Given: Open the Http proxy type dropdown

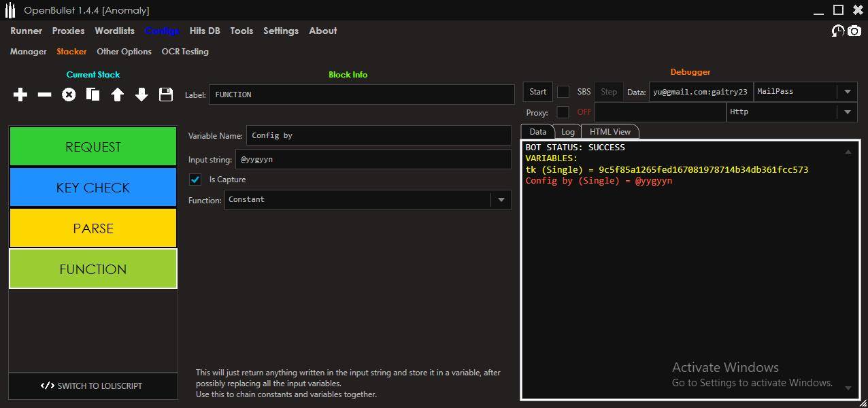Looking at the screenshot, I should (x=848, y=112).
